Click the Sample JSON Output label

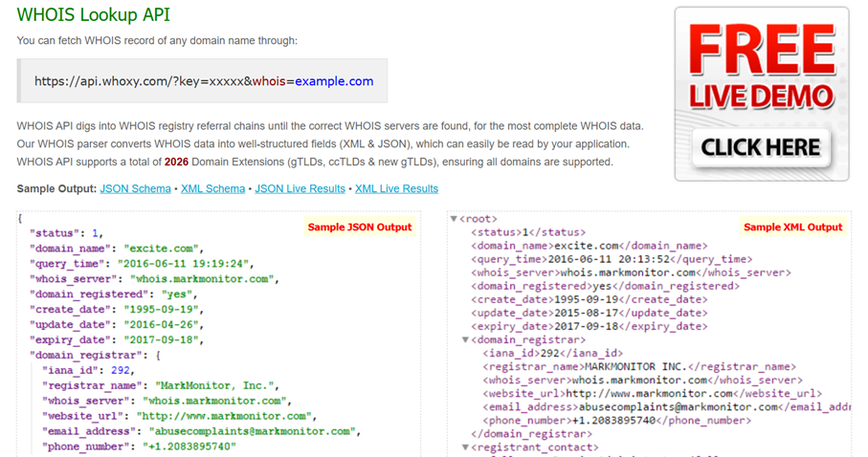tap(360, 227)
